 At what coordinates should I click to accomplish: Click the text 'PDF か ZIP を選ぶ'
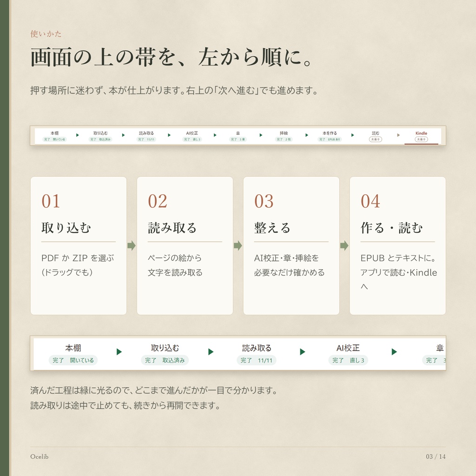(x=78, y=258)
